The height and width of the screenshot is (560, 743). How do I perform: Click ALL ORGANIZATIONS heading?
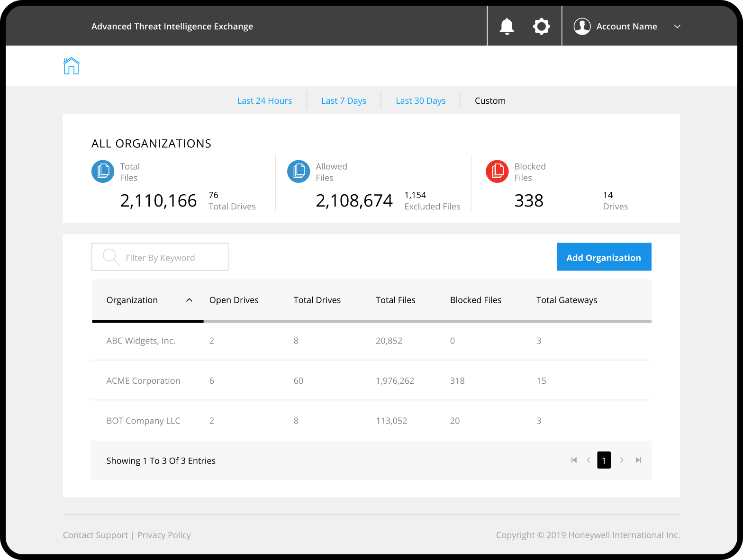click(x=151, y=144)
